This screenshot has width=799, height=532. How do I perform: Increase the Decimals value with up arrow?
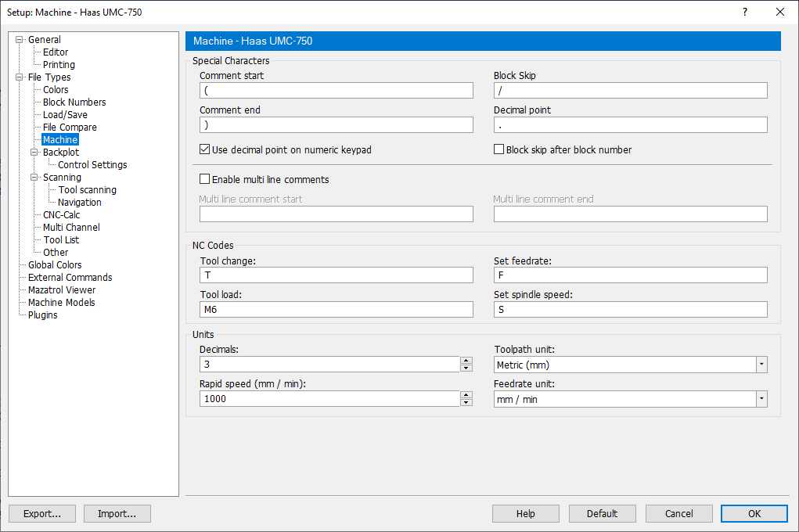[466, 361]
